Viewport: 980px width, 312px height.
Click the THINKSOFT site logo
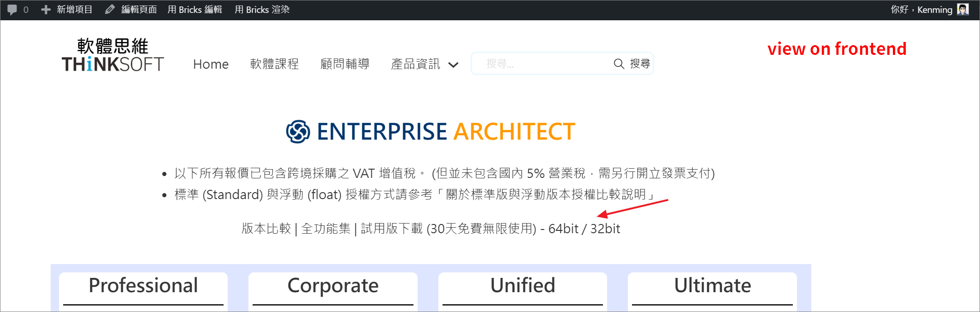pos(112,55)
